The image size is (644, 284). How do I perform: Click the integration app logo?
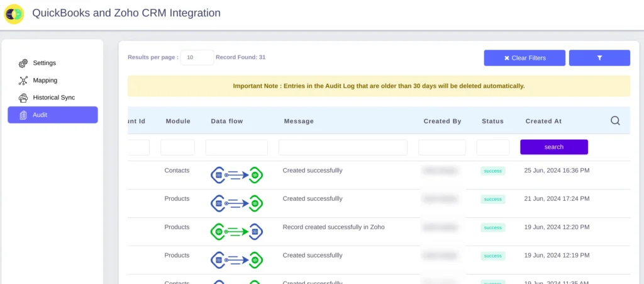coord(14,14)
